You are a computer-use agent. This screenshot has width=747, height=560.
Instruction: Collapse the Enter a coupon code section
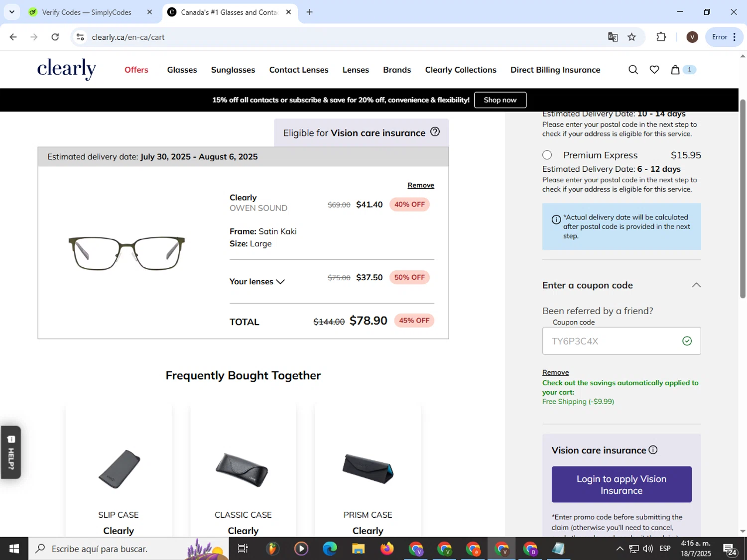coord(696,285)
